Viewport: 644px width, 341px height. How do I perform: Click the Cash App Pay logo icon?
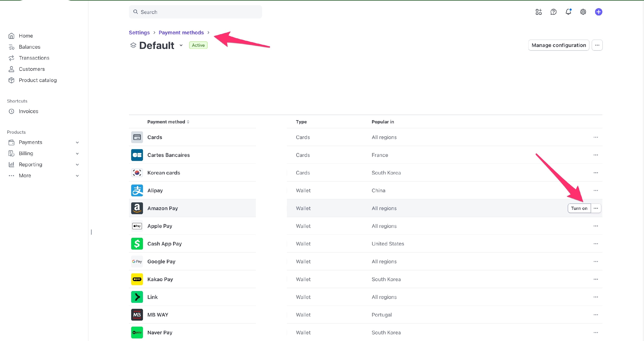pyautogui.click(x=137, y=244)
